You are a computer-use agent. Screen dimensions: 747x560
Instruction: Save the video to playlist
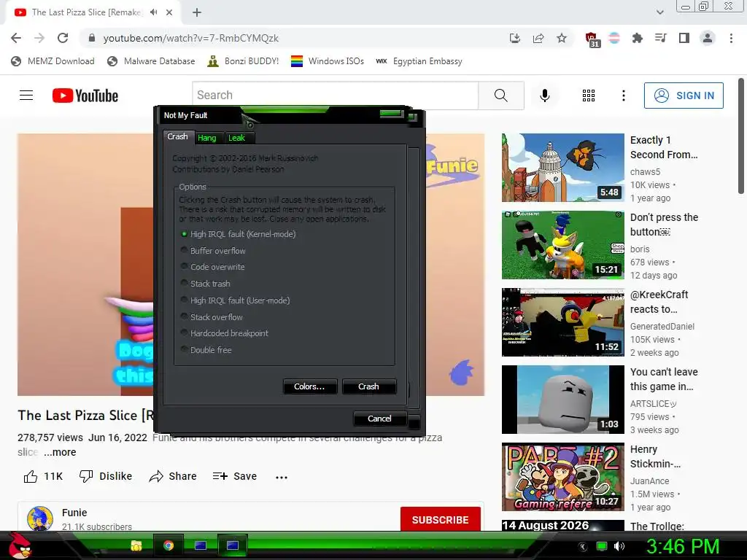235,477
